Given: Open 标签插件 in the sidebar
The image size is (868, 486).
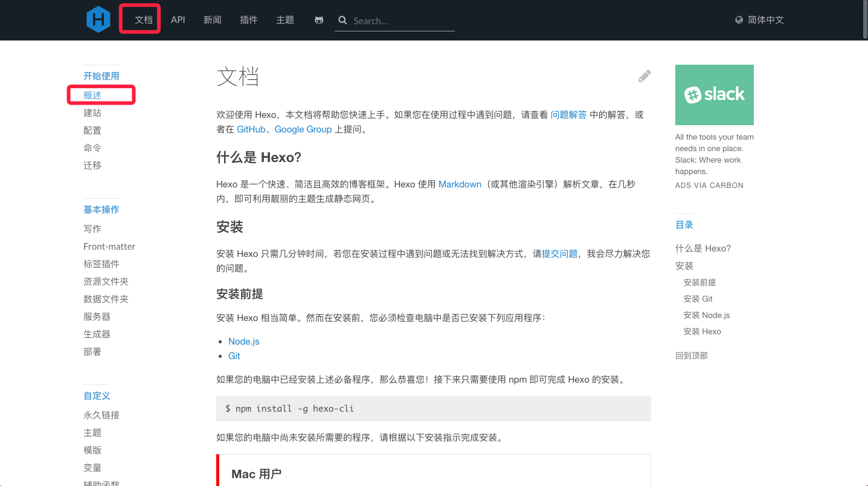Looking at the screenshot, I should 101,264.
